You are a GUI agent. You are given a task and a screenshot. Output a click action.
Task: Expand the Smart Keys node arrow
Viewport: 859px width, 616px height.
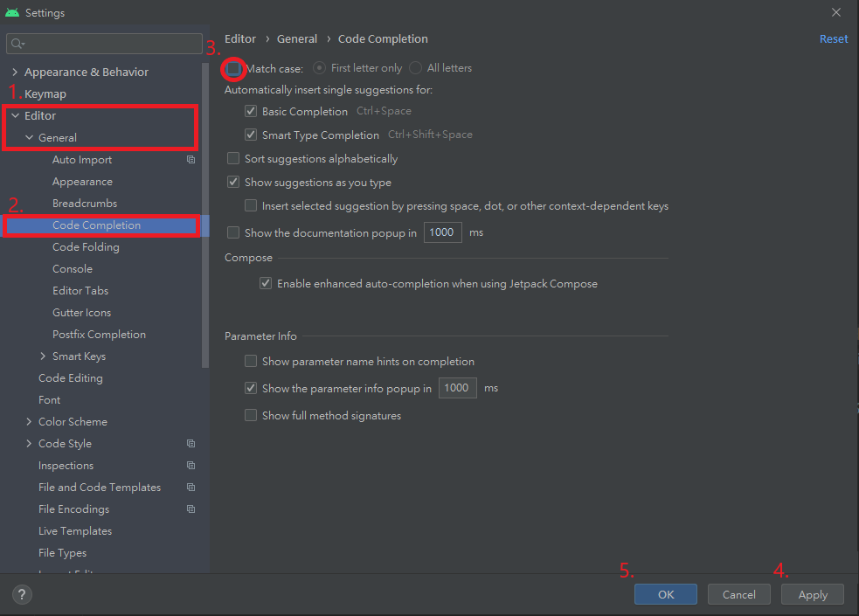pyautogui.click(x=43, y=356)
